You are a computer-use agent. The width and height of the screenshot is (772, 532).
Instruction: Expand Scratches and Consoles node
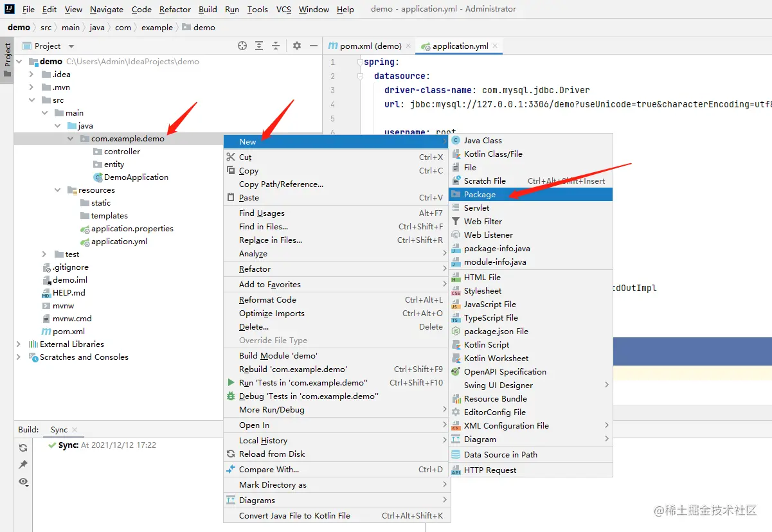(19, 357)
